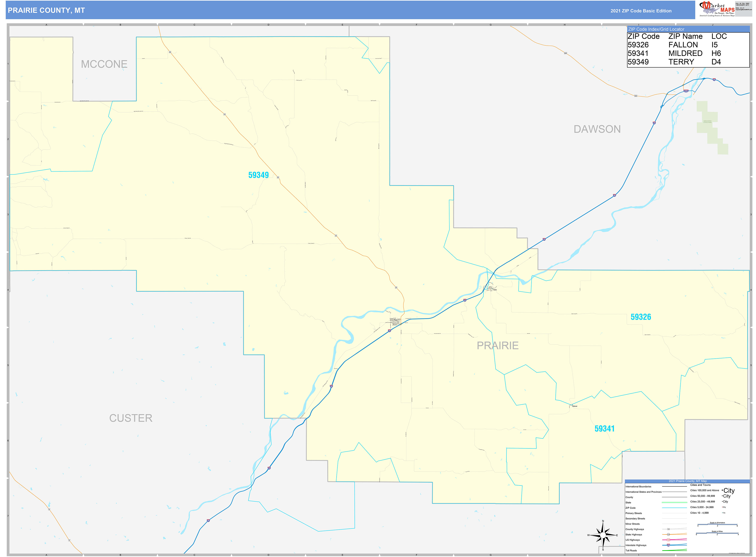Click Cities 25,000 - 49,999 legend entry
This screenshot has height=557, width=756.
[x=703, y=502]
